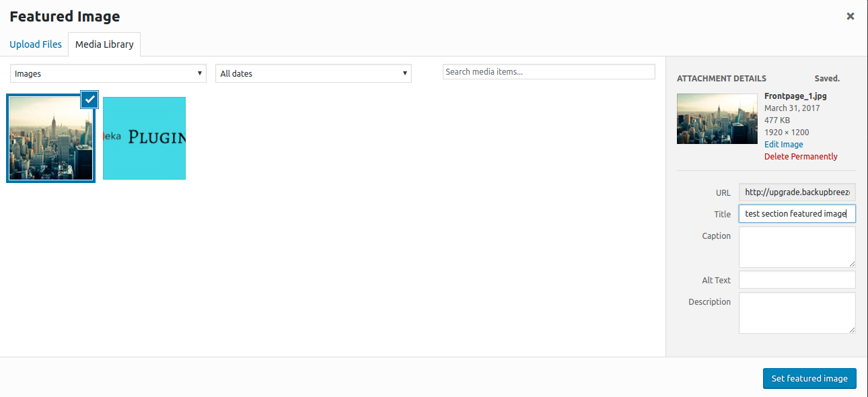Click inside the Caption text area
Image resolution: width=868 pixels, height=397 pixels.
coord(797,246)
